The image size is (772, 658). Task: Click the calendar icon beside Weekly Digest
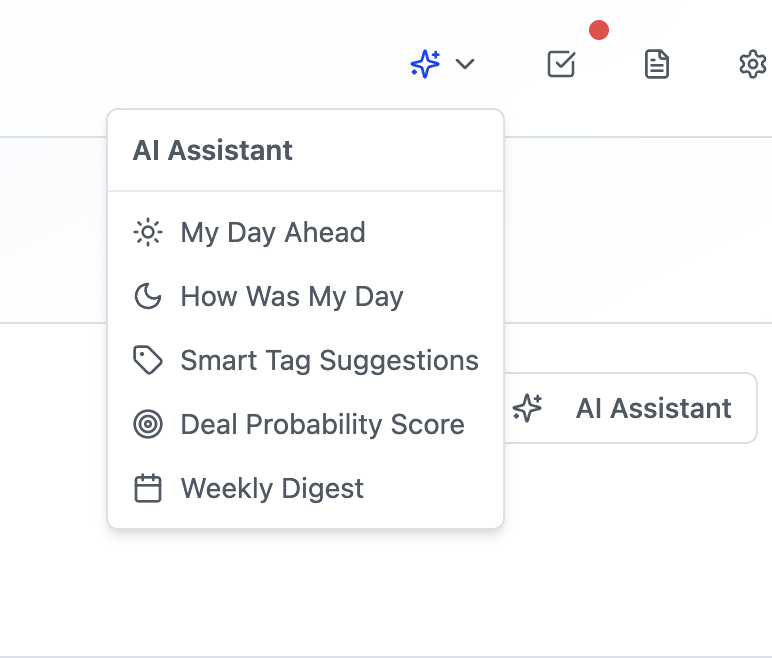click(148, 489)
